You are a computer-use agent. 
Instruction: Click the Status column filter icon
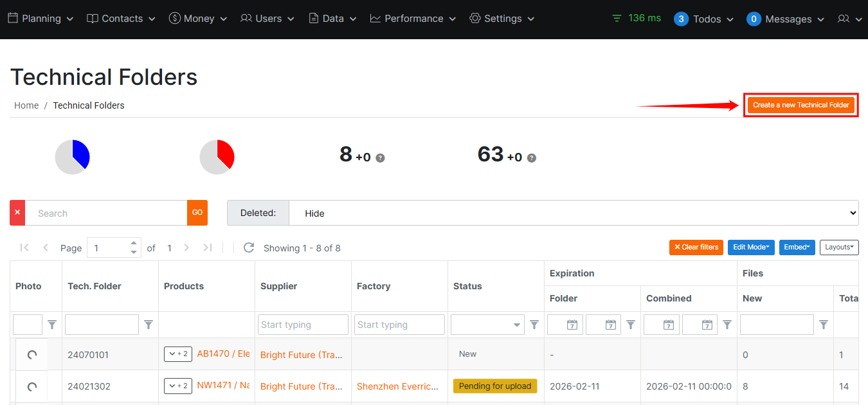pos(534,325)
